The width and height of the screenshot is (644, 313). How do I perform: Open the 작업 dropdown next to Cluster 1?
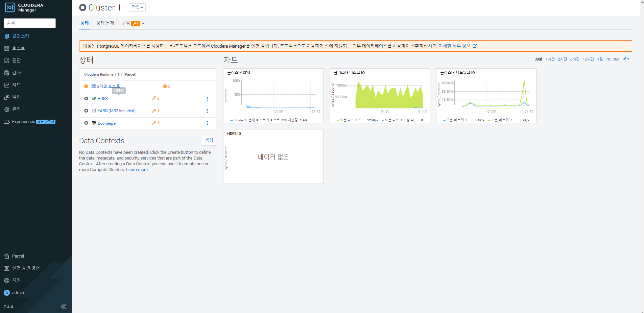(137, 7)
